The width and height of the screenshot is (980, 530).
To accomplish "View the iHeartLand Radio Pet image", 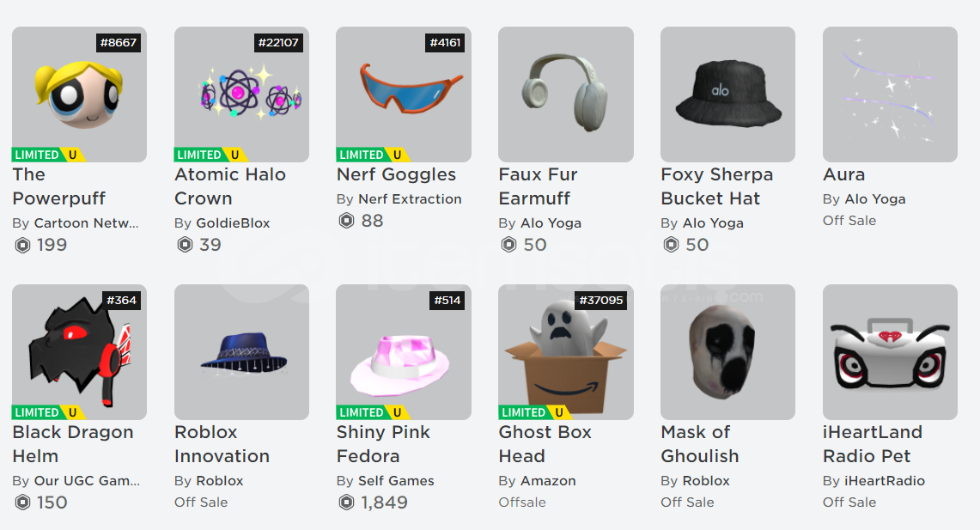I will pyautogui.click(x=890, y=352).
